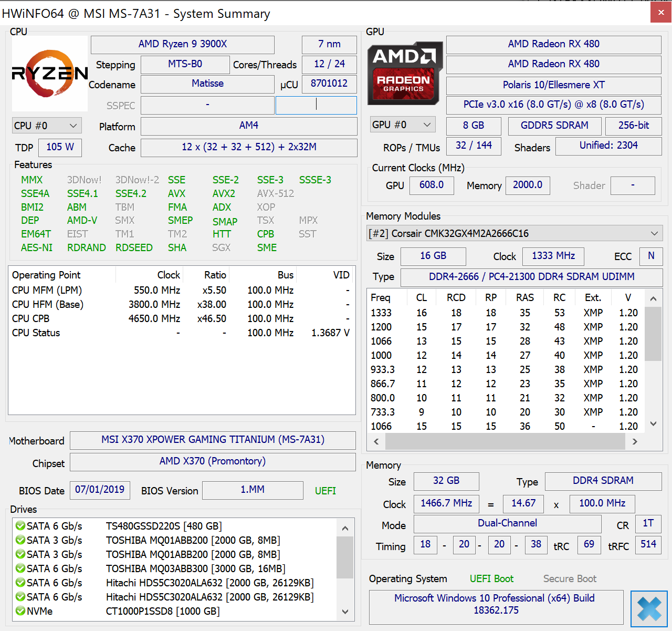
Task: Click the 8701012 microcode field
Action: (x=329, y=84)
